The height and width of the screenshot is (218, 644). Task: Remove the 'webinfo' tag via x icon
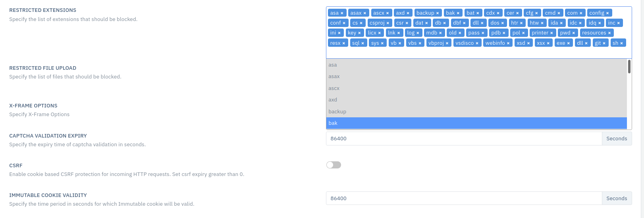(508, 43)
